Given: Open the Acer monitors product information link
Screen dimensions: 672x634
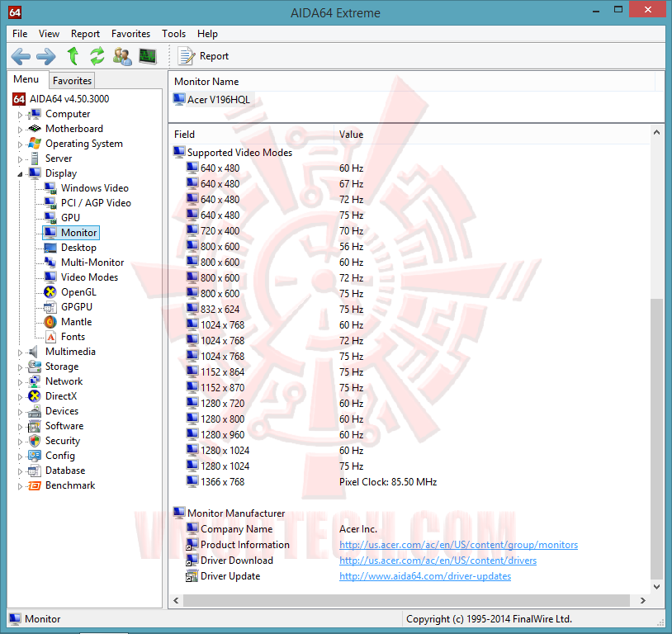Looking at the screenshot, I should coord(458,545).
